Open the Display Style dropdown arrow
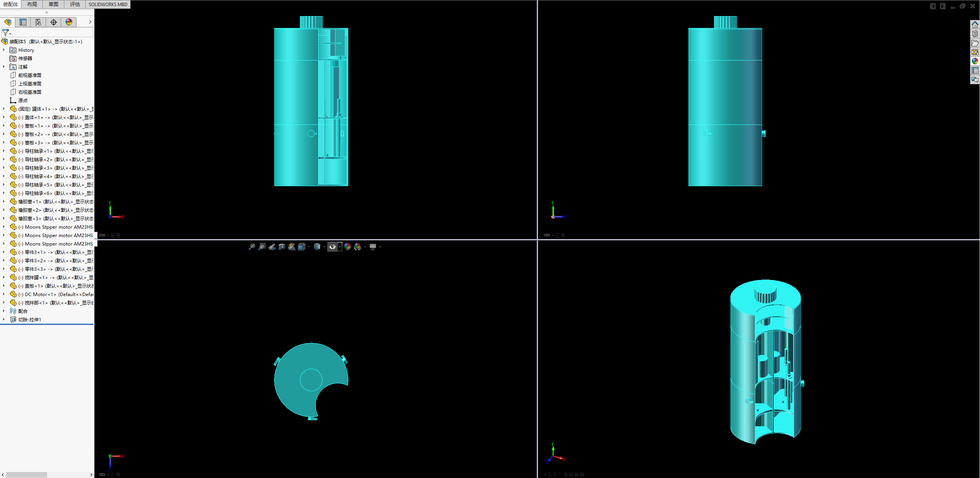 tap(324, 247)
